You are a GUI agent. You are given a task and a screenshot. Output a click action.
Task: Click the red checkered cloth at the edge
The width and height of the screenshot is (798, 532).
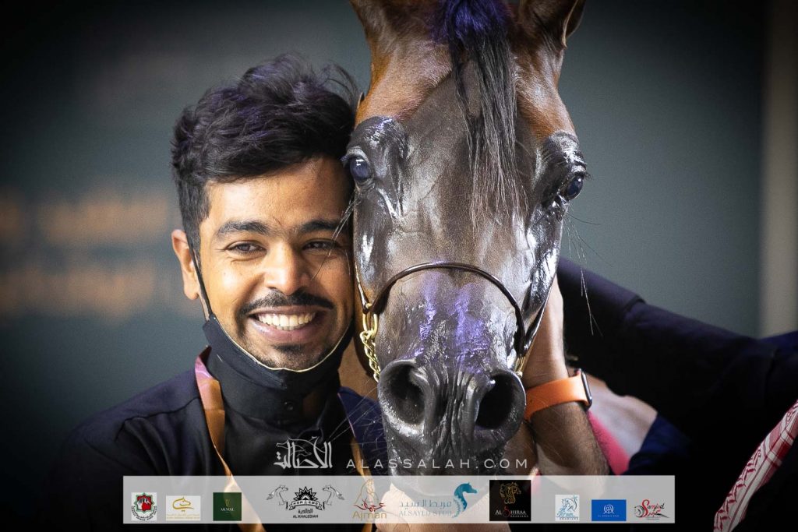pos(759,467)
